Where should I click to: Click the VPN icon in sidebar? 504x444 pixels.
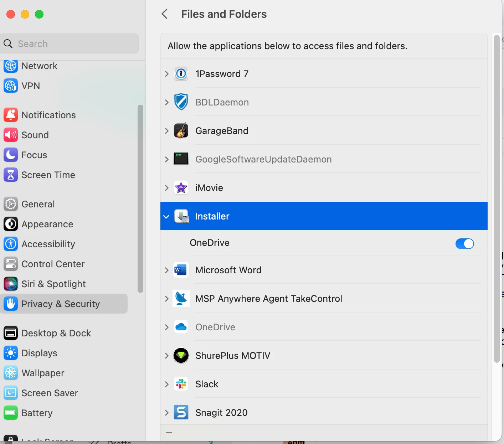(11, 86)
